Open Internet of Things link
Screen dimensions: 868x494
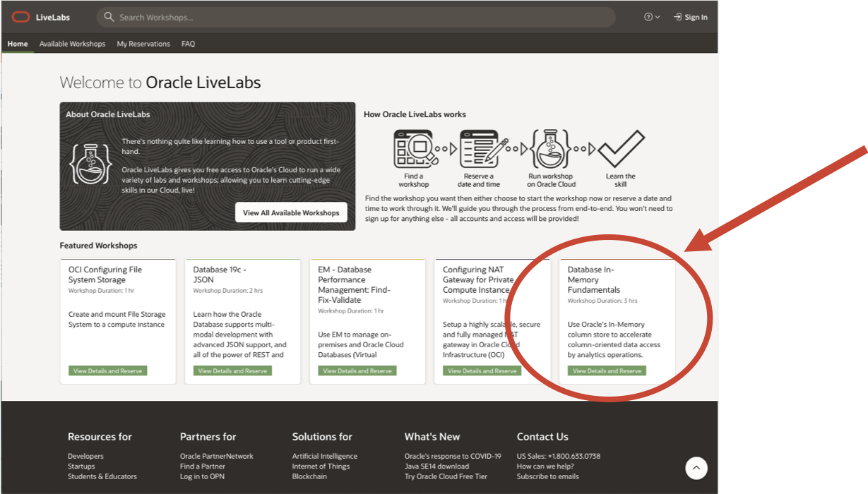click(321, 466)
